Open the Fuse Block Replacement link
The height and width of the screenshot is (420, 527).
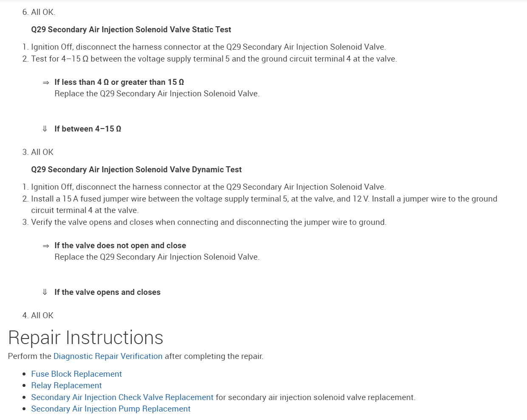[76, 374]
